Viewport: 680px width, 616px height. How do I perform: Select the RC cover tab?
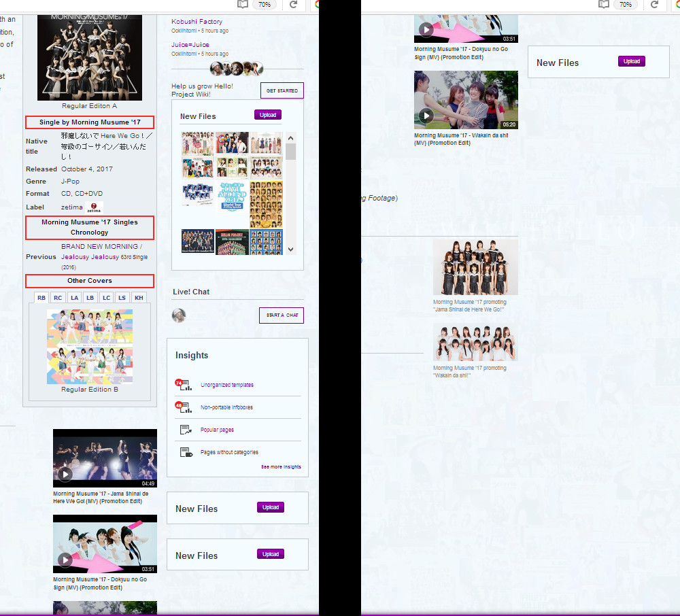click(58, 298)
